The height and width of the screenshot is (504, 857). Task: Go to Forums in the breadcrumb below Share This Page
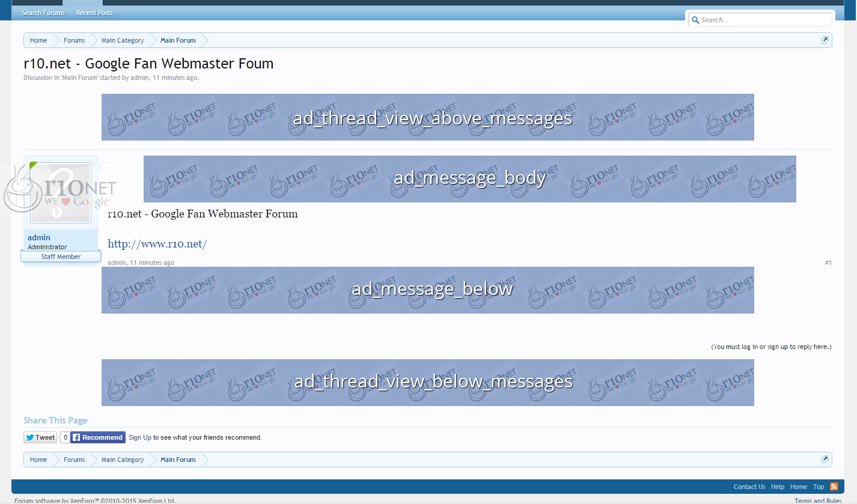(75, 460)
